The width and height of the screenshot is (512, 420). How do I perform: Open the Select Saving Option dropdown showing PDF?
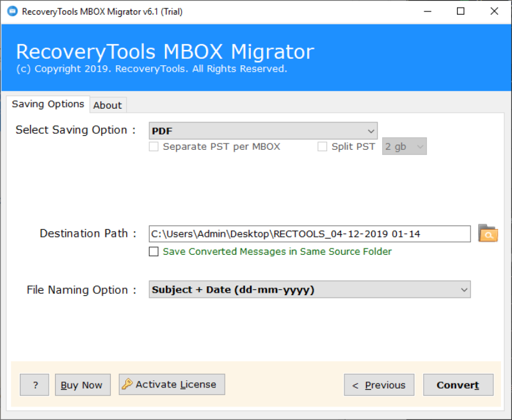263,131
